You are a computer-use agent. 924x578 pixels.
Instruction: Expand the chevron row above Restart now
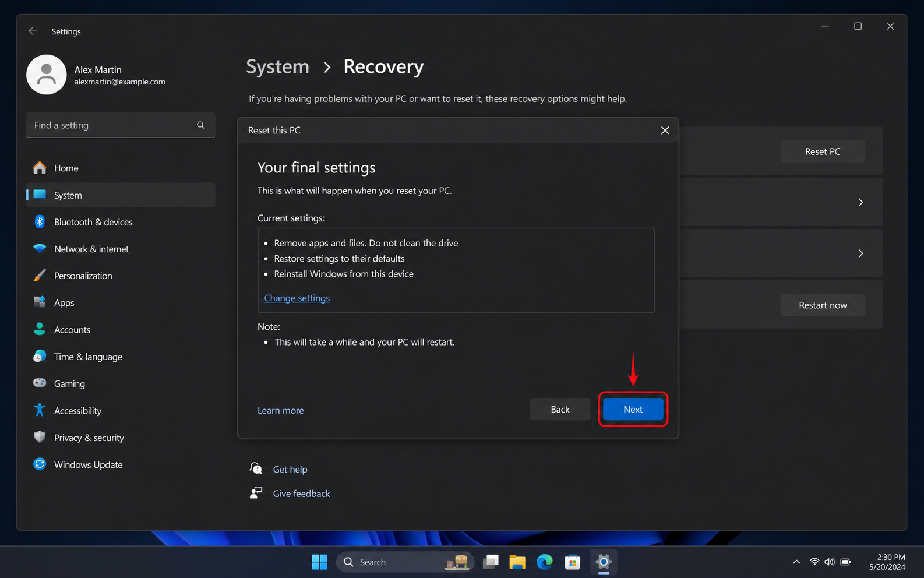860,253
